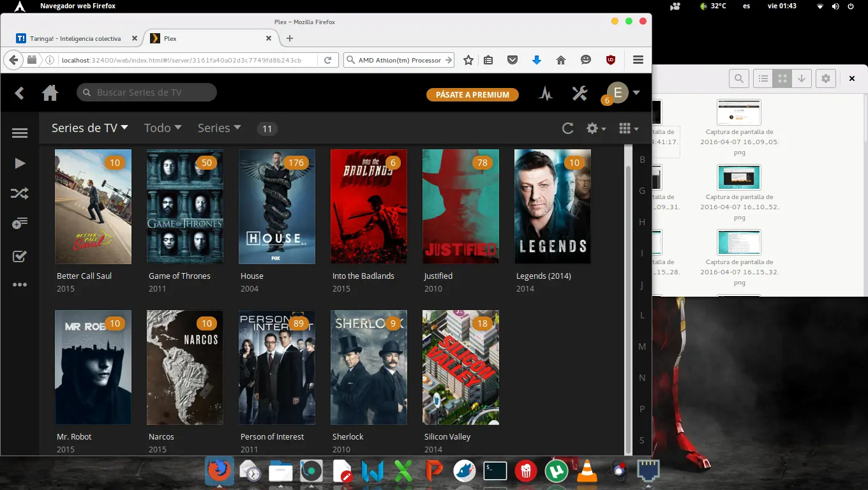Open the Plex activity pulse icon
Image resolution: width=868 pixels, height=490 pixels.
[x=545, y=94]
